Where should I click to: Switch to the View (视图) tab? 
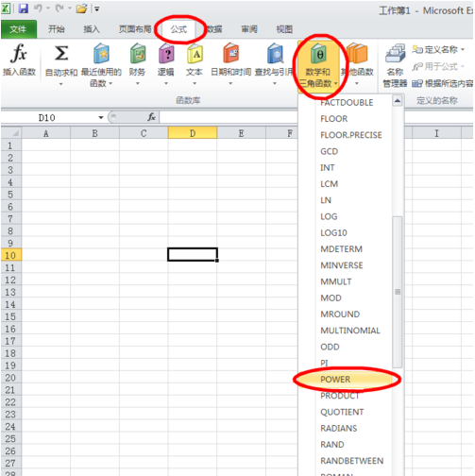(284, 29)
